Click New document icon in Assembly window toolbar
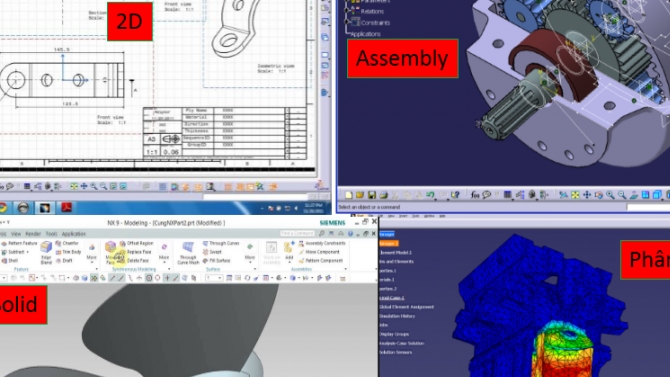The width and height of the screenshot is (670, 377). pos(349,195)
